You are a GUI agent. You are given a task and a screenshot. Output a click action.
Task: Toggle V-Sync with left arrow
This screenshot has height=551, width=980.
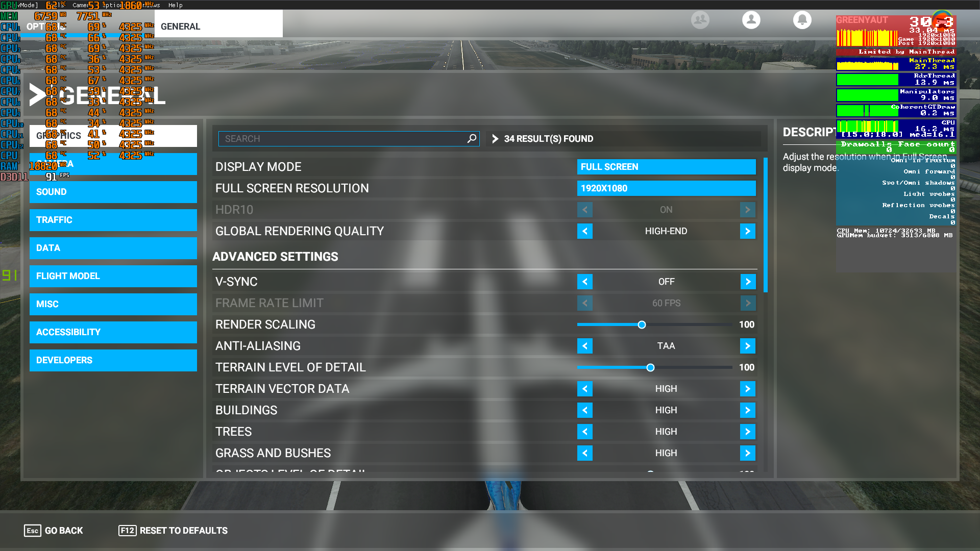[x=585, y=282]
